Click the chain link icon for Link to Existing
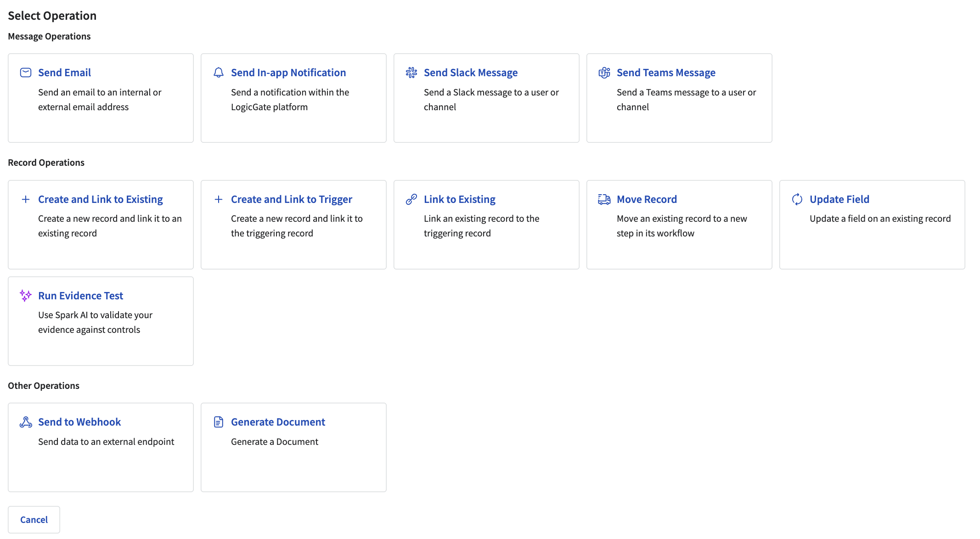This screenshot has height=539, width=980. [411, 199]
